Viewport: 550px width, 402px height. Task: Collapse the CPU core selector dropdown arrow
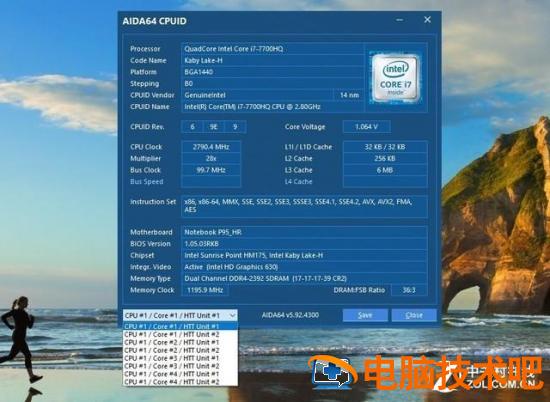(232, 315)
